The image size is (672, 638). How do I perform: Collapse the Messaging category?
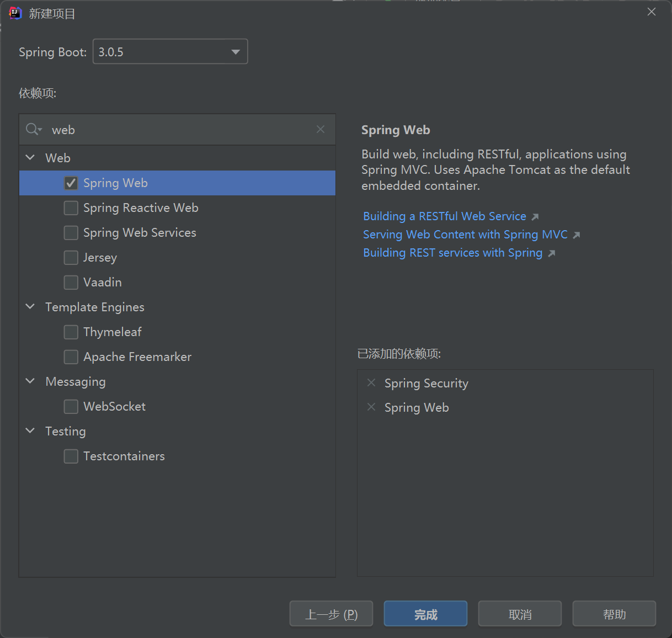pos(30,381)
